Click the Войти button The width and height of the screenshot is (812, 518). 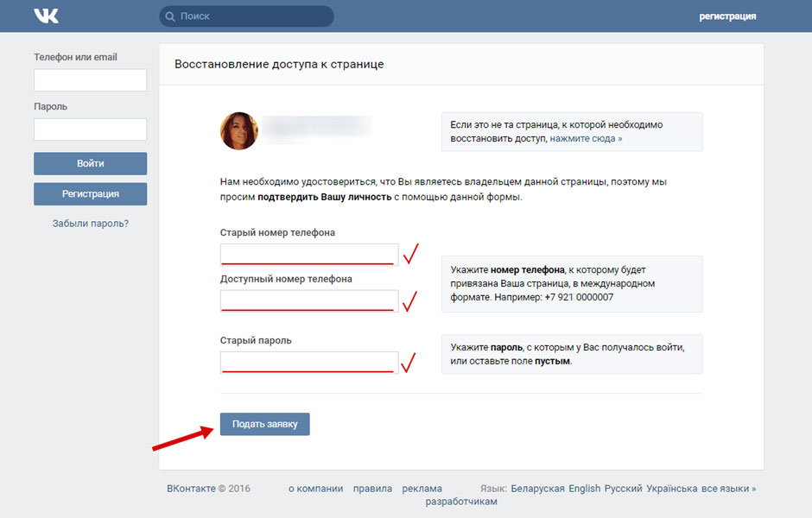90,163
